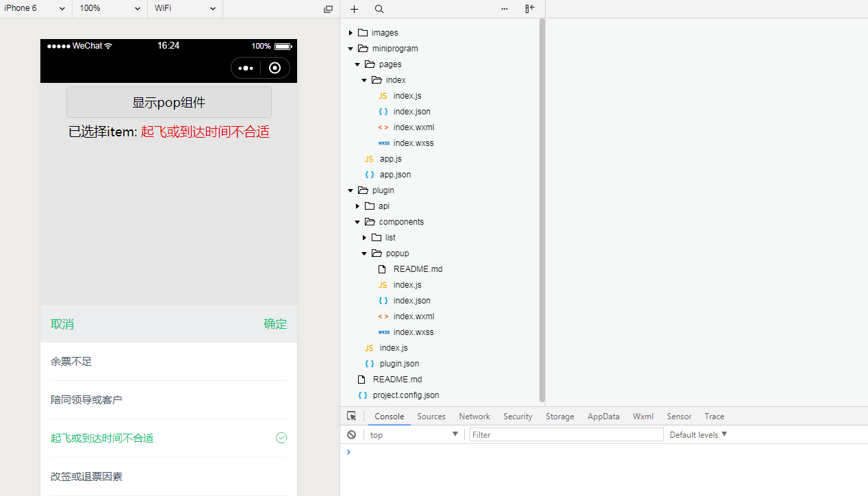Open the iPhone 6 device dropdown
Screen dimensions: 868x496
(x=34, y=9)
